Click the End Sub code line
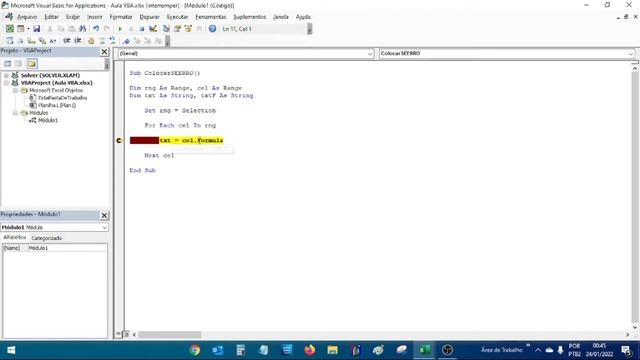The width and height of the screenshot is (640, 360). 142,171
